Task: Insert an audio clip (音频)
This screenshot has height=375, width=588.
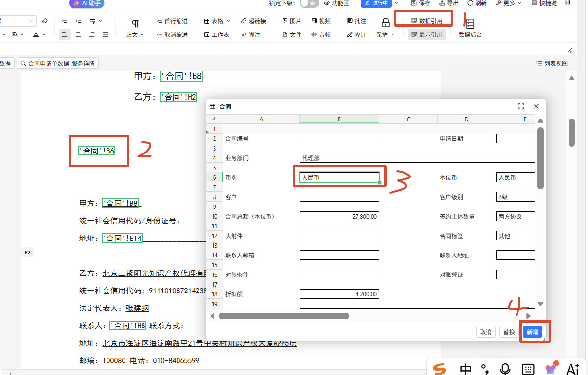Action: (x=321, y=35)
